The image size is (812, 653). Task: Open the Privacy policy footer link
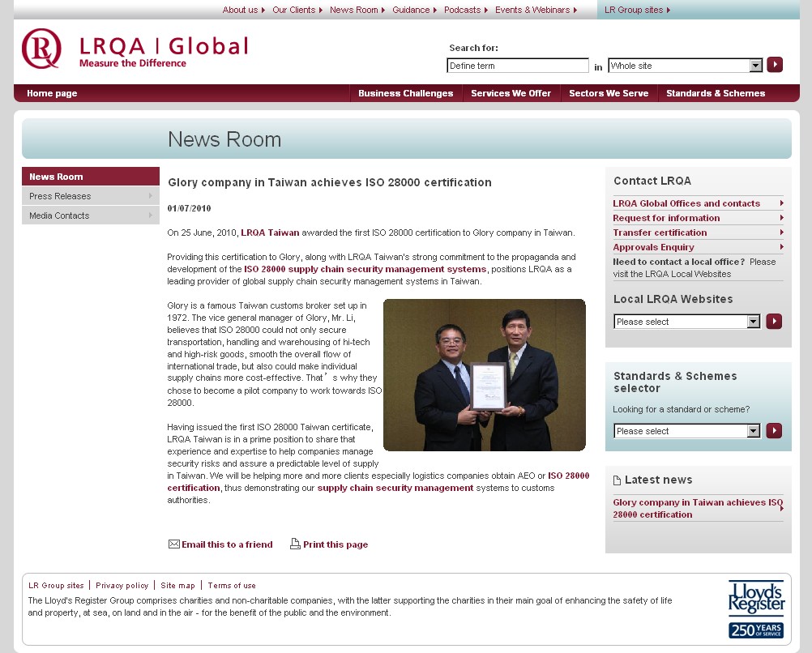[x=122, y=585]
